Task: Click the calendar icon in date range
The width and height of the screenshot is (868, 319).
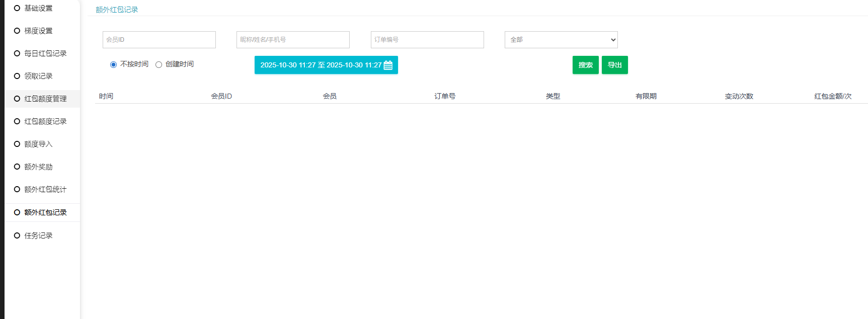Action: click(x=388, y=65)
